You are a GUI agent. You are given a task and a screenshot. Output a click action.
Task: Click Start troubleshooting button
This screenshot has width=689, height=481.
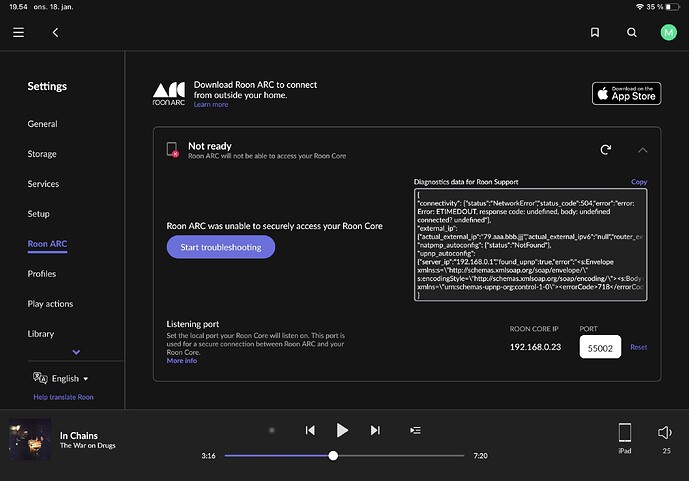click(x=221, y=247)
